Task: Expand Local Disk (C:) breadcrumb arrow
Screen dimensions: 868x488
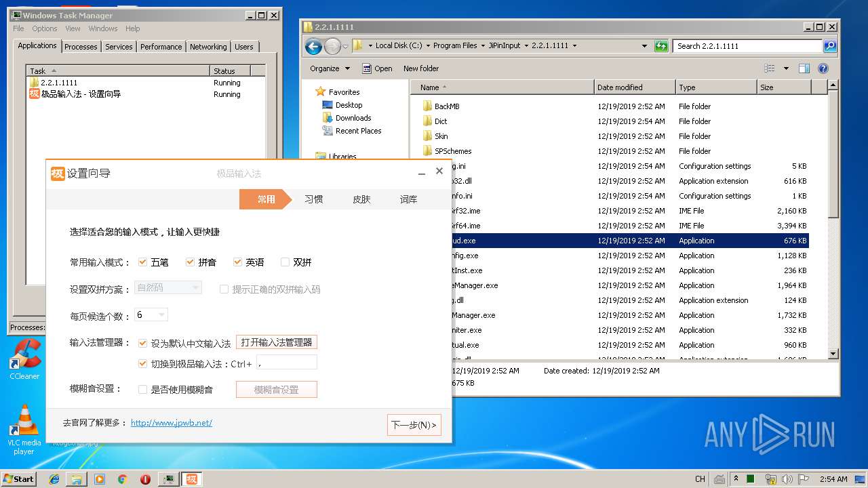Action: [429, 46]
